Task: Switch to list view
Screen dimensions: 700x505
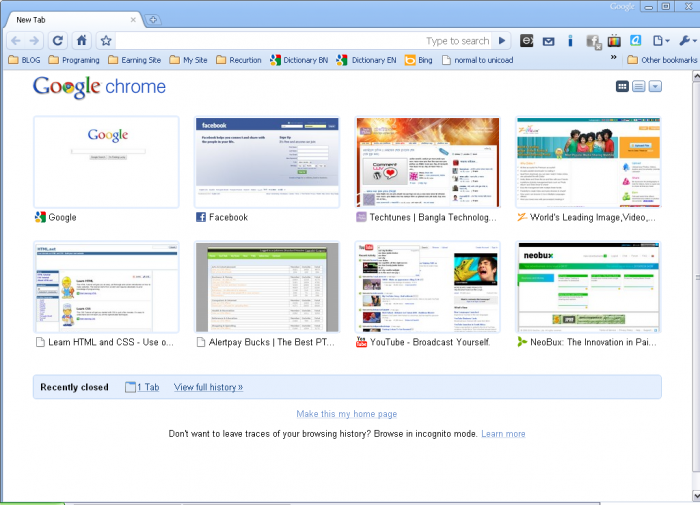Action: click(639, 86)
